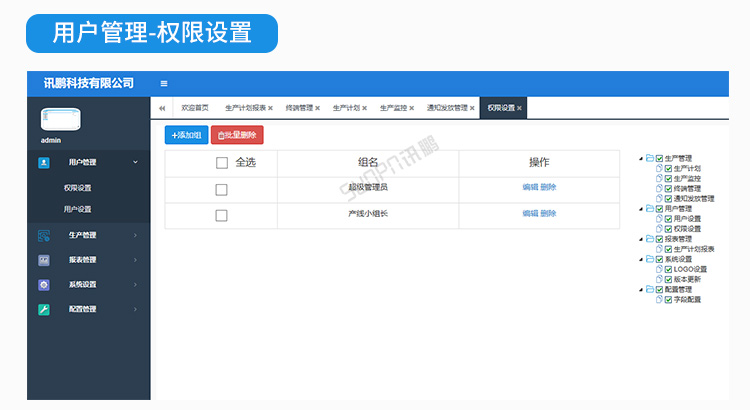The height and width of the screenshot is (410, 750).
Task: Click the folder icon beside 报表管理 in tree
Action: click(650, 239)
